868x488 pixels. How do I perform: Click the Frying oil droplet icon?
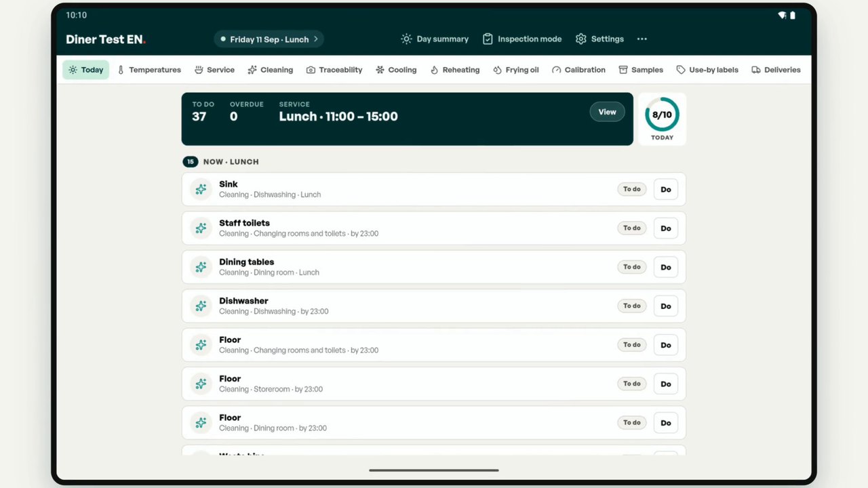[497, 70]
